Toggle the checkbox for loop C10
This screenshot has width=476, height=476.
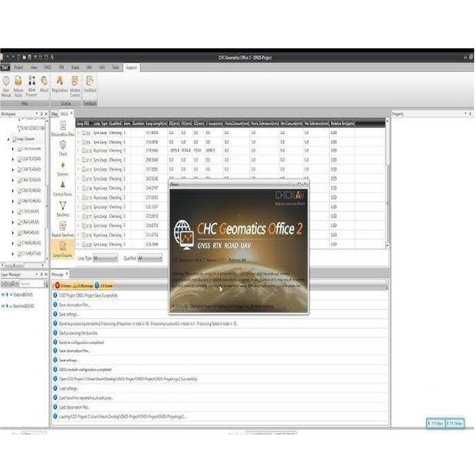tap(84, 150)
